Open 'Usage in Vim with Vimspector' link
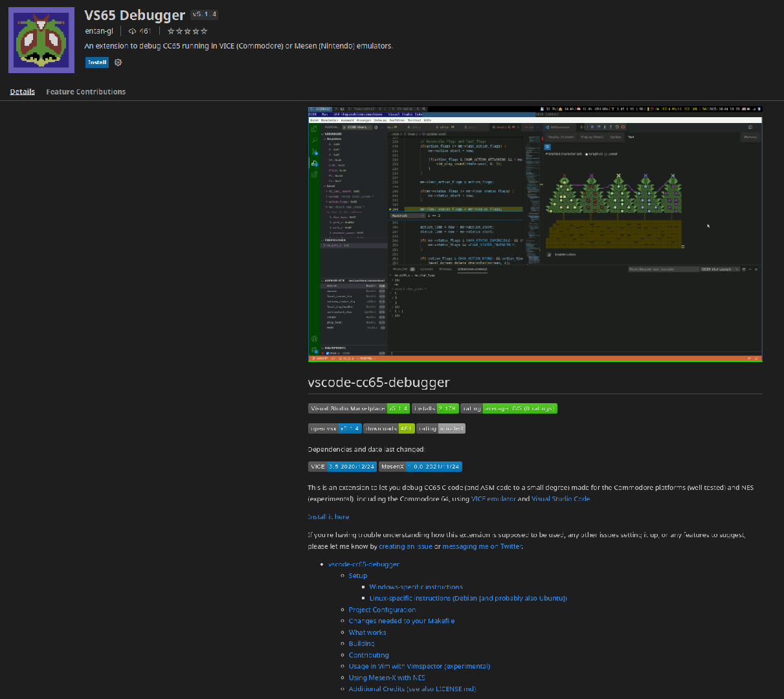This screenshot has width=784, height=699. coord(420,666)
